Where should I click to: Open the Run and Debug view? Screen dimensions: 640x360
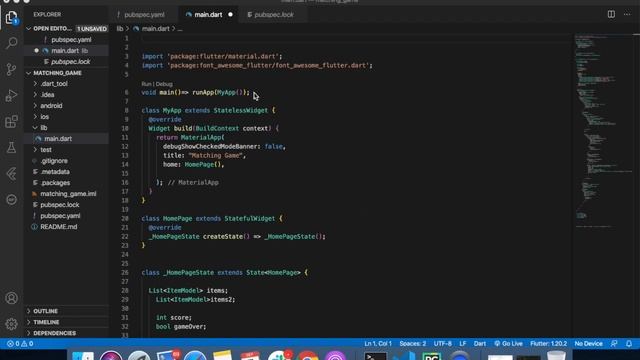11,96
